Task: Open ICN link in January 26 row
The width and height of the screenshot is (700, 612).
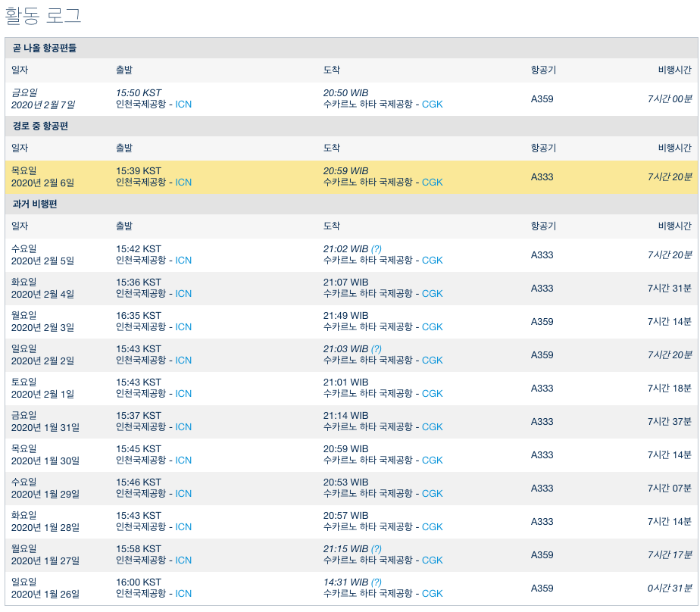Action: 183,594
